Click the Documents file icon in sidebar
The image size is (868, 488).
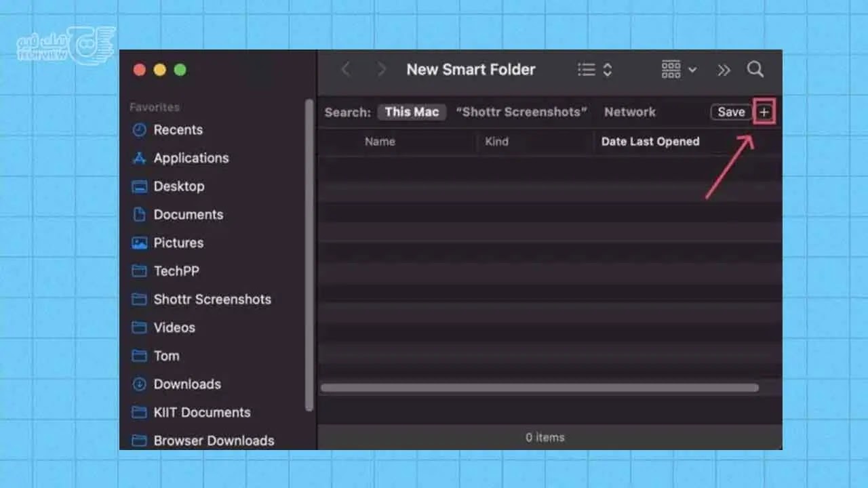(139, 215)
